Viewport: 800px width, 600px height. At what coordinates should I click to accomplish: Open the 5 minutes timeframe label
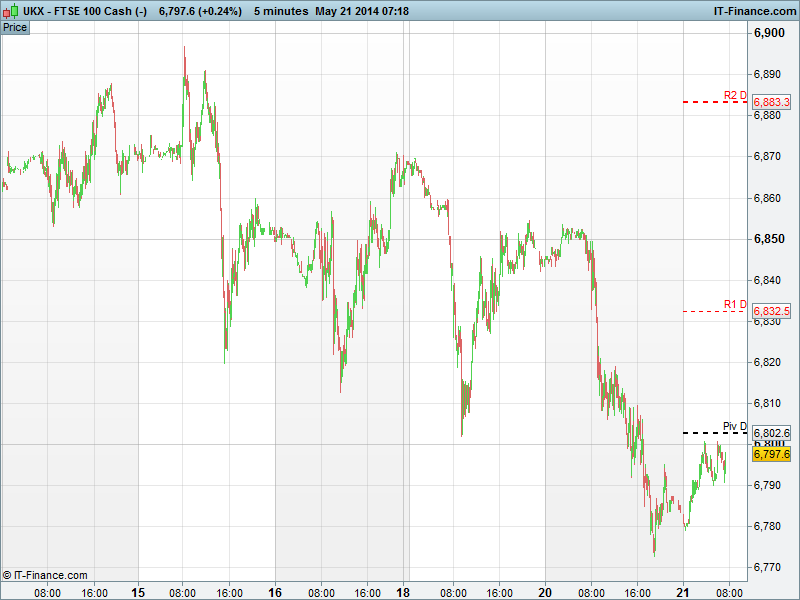pos(280,11)
